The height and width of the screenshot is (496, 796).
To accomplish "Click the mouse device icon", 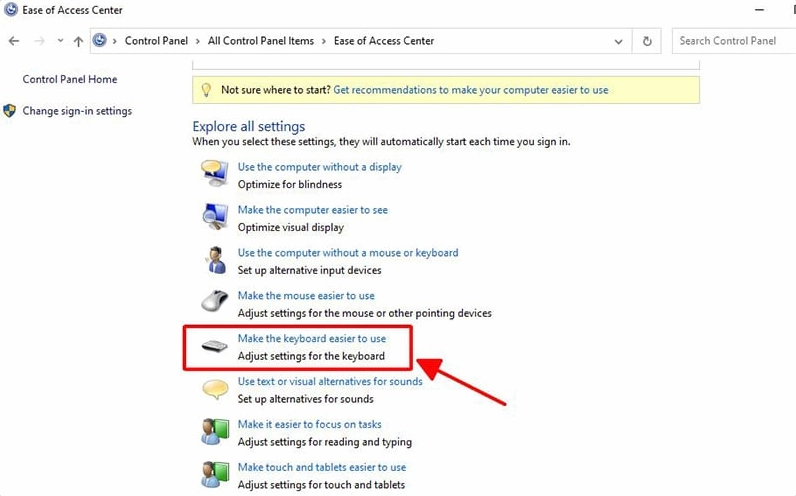I will click(x=215, y=301).
